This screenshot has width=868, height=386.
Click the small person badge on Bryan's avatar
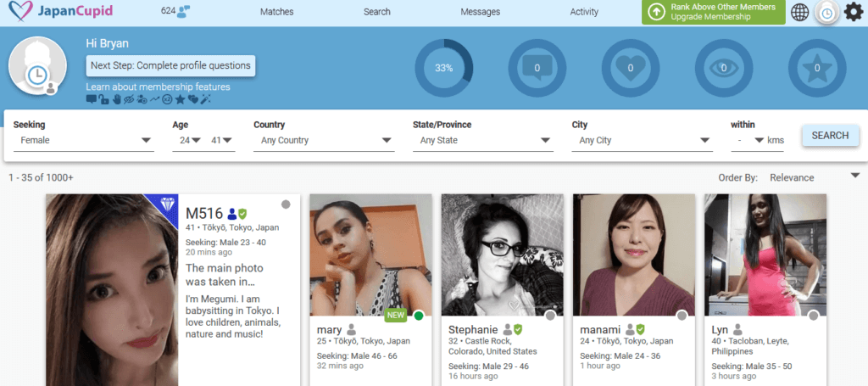tap(51, 88)
